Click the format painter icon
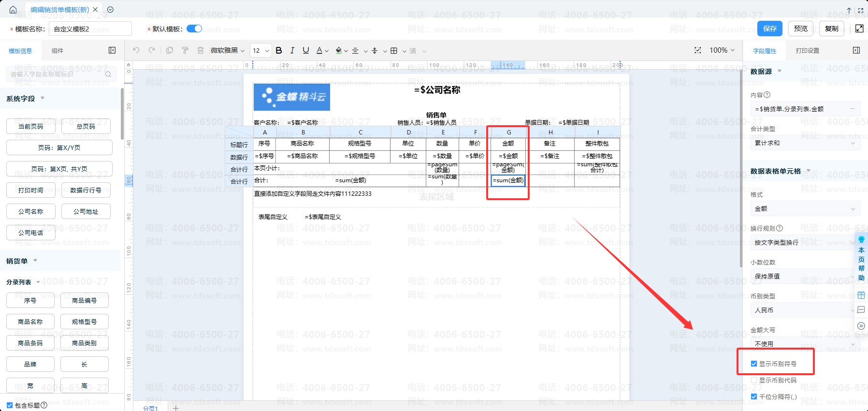The image size is (868, 411). coord(185,50)
